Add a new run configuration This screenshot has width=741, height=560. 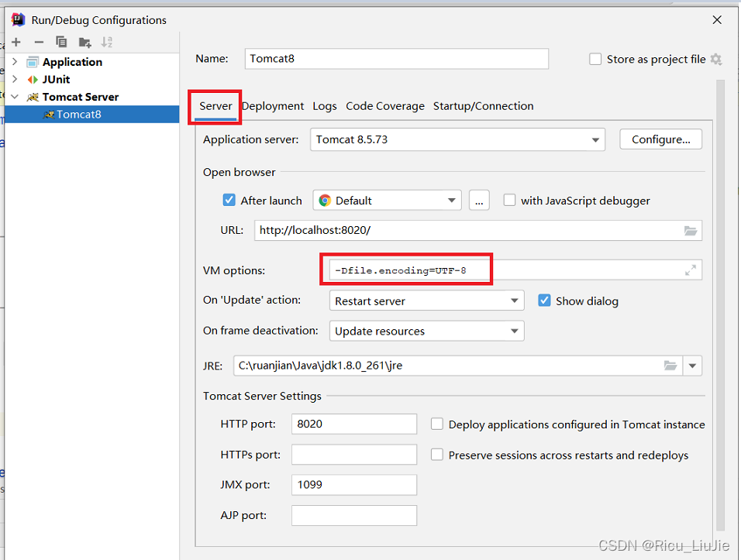[16, 42]
